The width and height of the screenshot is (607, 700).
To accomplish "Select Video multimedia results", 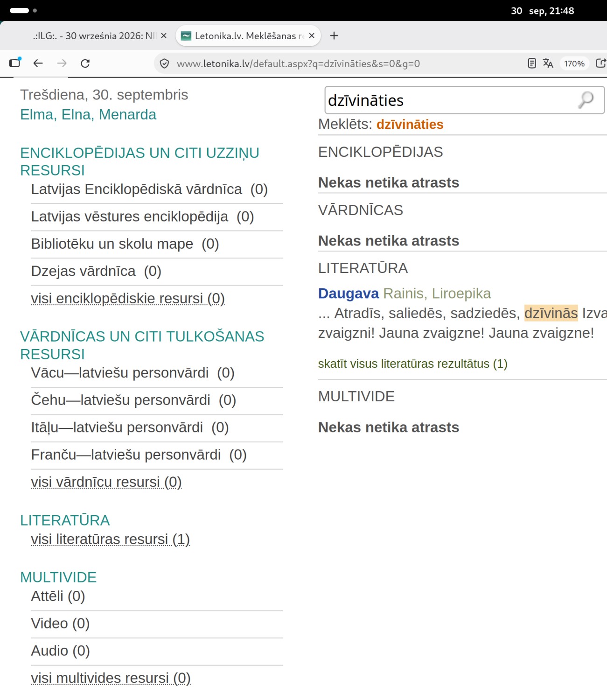I will [60, 623].
